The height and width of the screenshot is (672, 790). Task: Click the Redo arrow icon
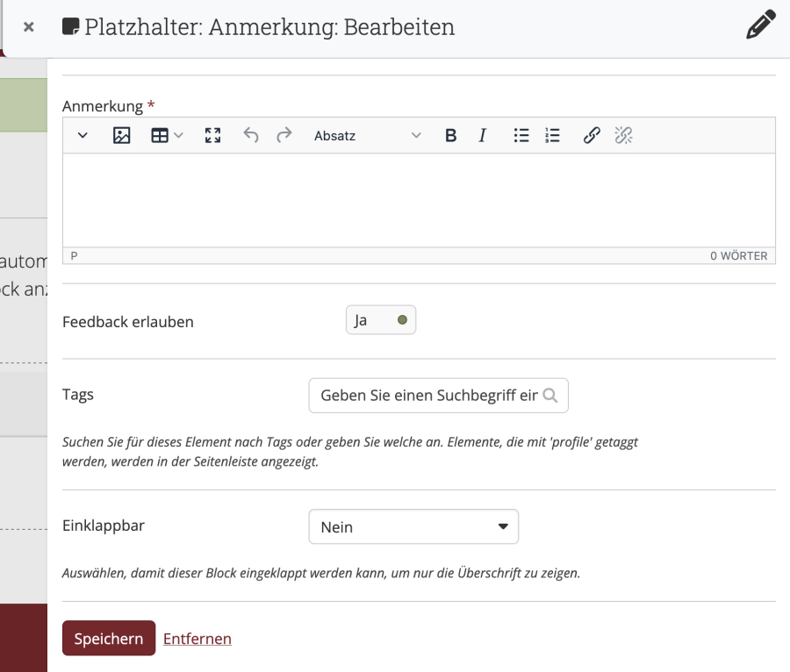pos(284,136)
